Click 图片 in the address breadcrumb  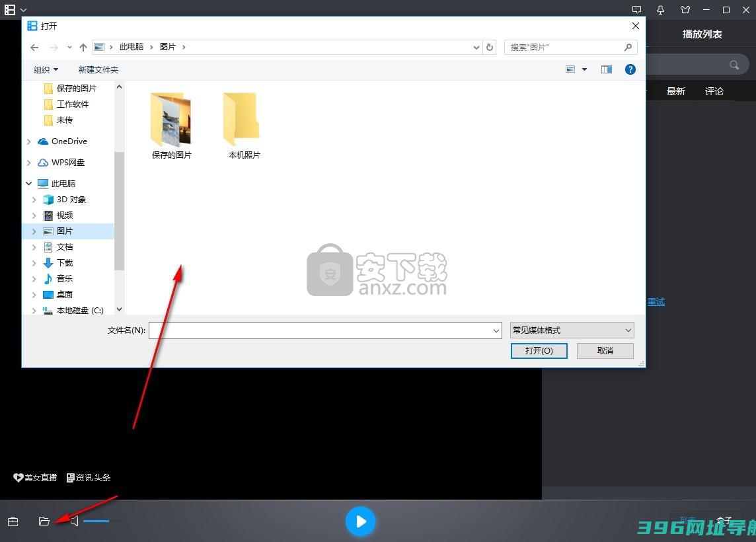click(168, 47)
